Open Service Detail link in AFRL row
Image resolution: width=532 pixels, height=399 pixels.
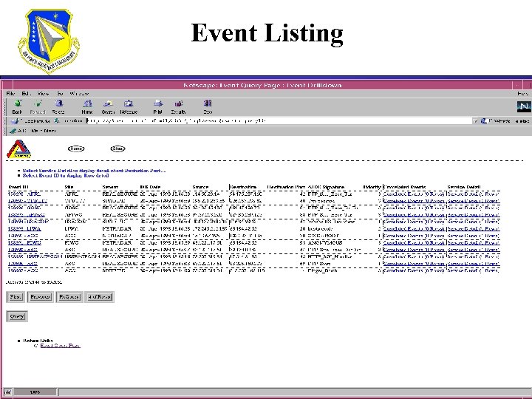point(474,194)
